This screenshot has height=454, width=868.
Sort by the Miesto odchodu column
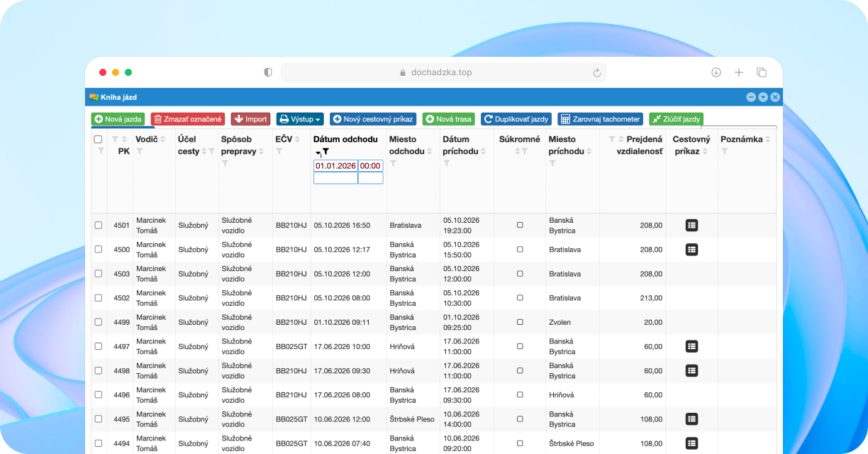click(430, 151)
